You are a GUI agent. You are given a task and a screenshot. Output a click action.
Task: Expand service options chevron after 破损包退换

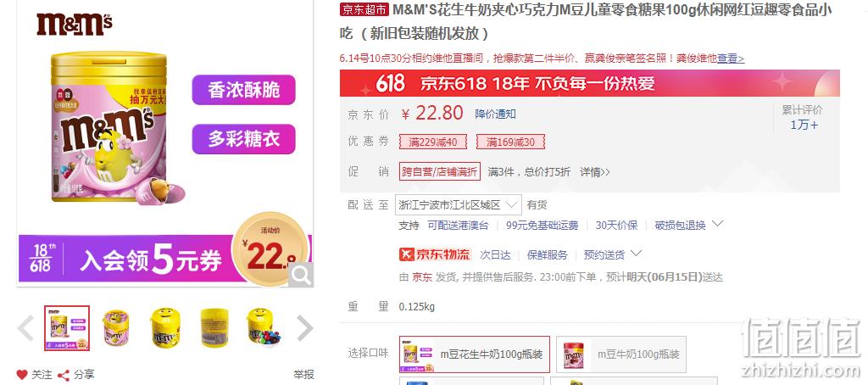(717, 224)
